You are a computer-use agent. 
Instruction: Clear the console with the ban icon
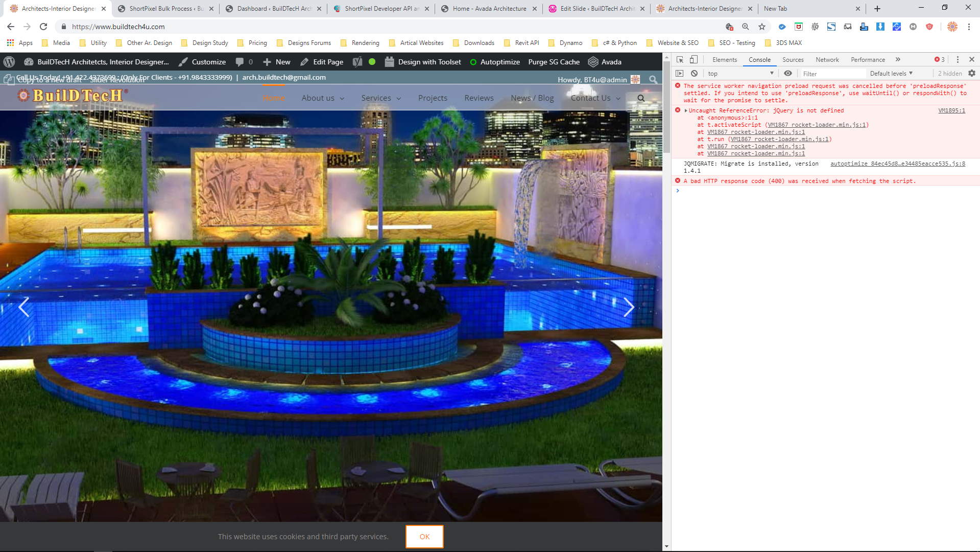tap(694, 74)
